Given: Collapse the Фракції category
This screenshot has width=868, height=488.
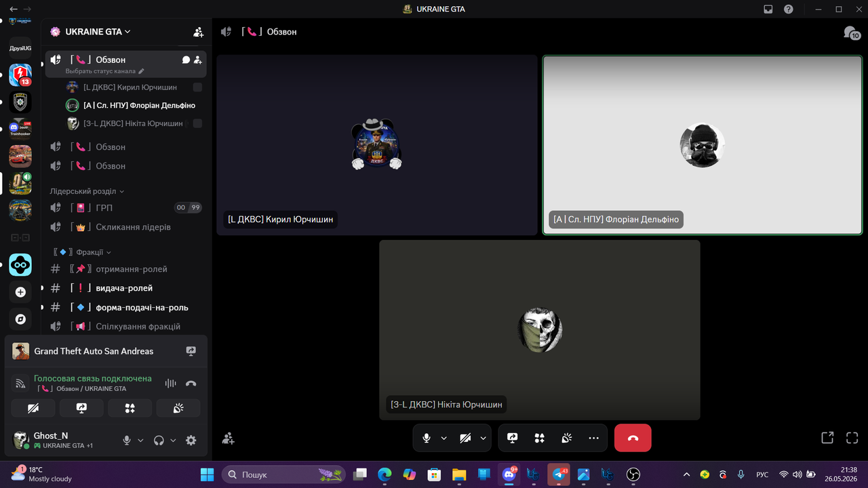Looking at the screenshot, I should [x=82, y=252].
